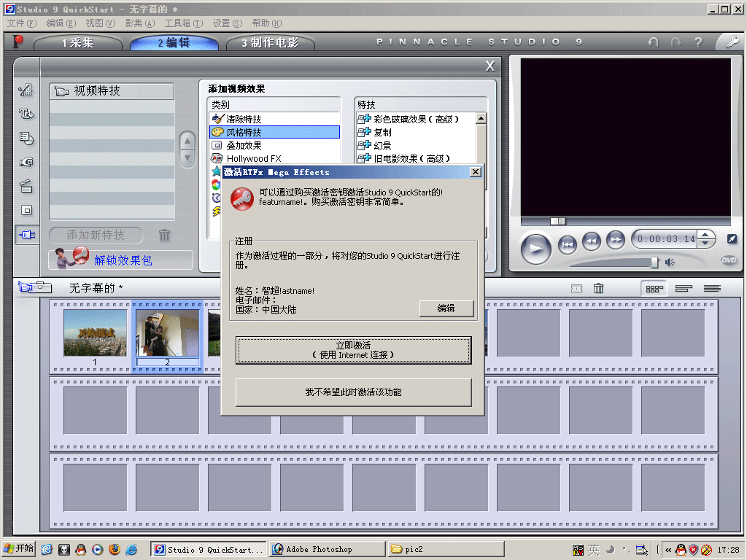The image size is (747, 560).
Task: Click the 编辑 button in registration box
Action: coord(446,308)
